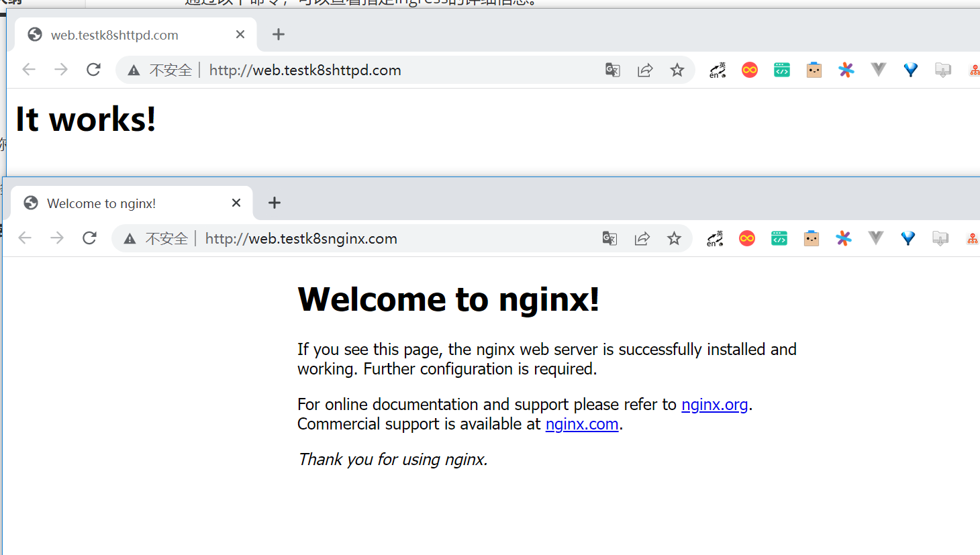The height and width of the screenshot is (555, 980).
Task: Open translate icon in the httpd address bar
Action: click(x=613, y=70)
